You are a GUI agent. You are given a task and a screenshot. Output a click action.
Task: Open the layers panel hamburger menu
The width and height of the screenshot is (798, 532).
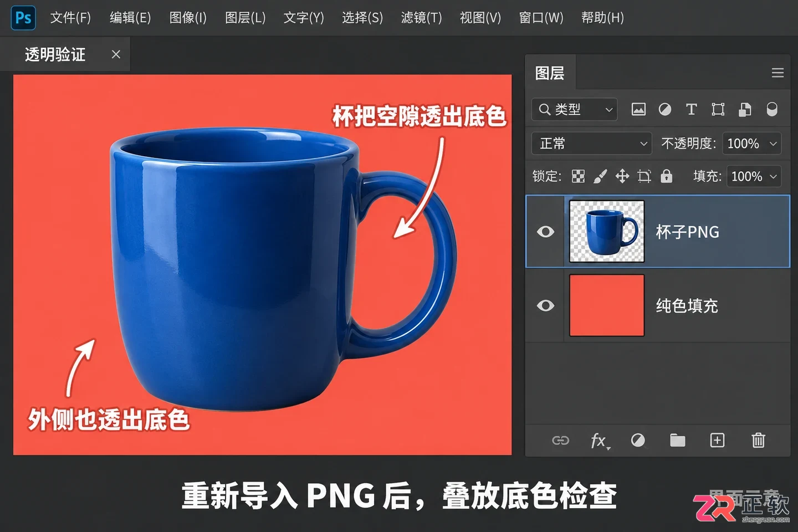coord(777,73)
